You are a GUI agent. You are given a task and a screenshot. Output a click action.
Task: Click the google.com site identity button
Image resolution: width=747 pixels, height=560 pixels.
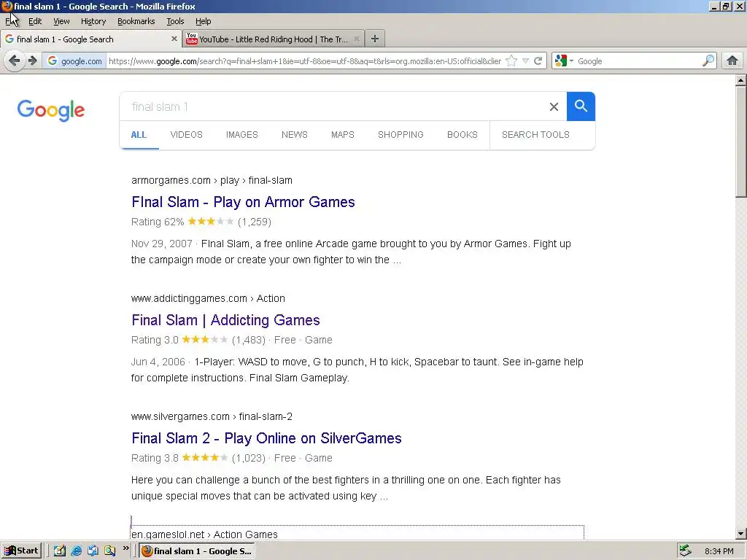coord(74,61)
